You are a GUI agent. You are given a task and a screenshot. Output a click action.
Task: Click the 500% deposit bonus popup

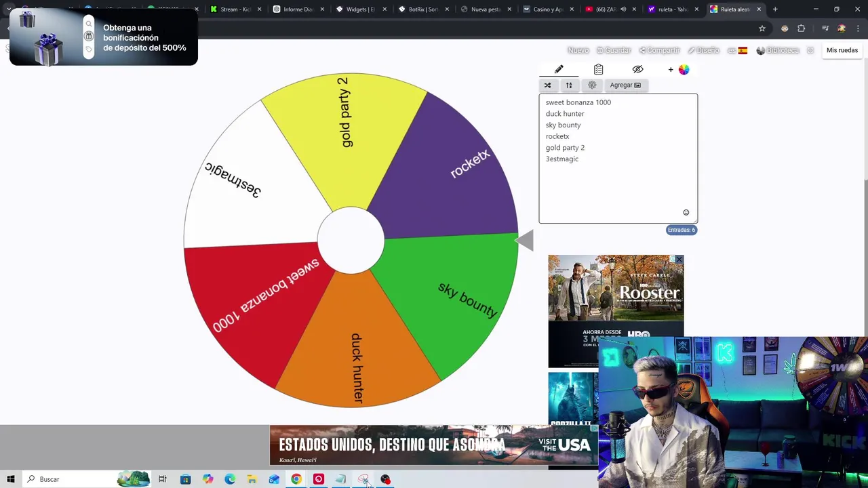tap(103, 37)
